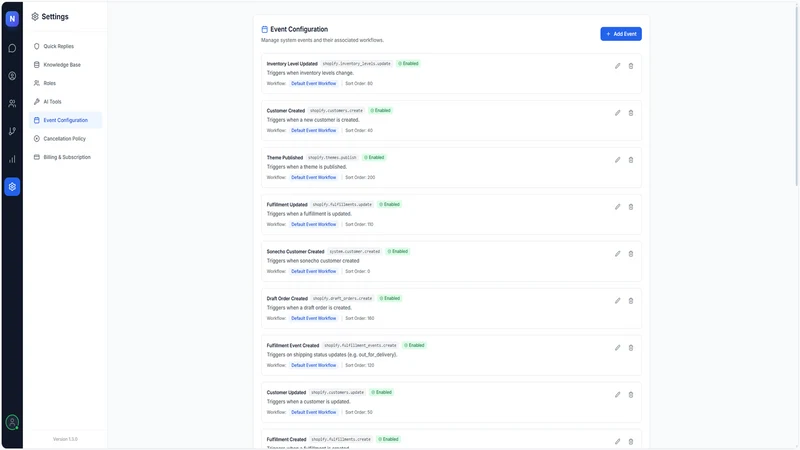Open AI Tools settings
Image resolution: width=800 pixels, height=450 pixels.
tap(65, 102)
